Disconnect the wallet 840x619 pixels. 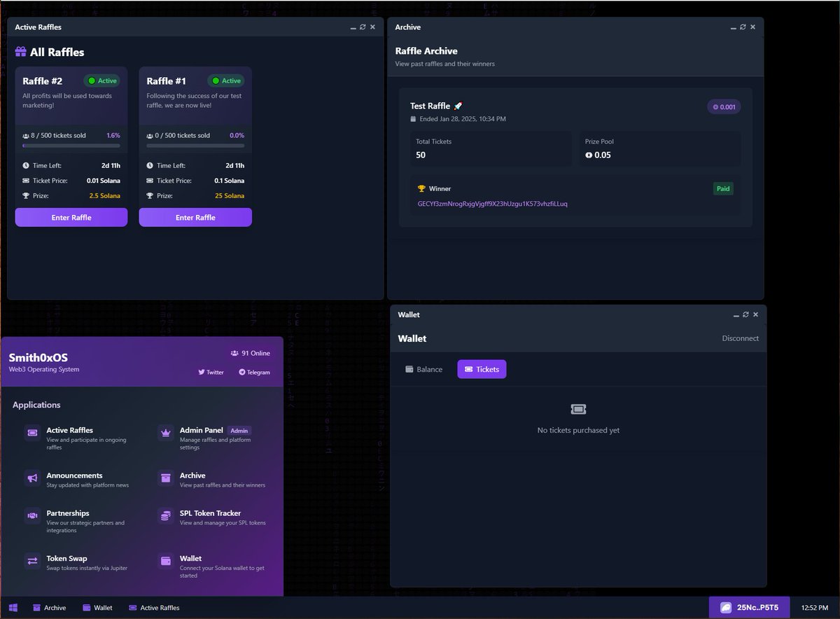741,338
